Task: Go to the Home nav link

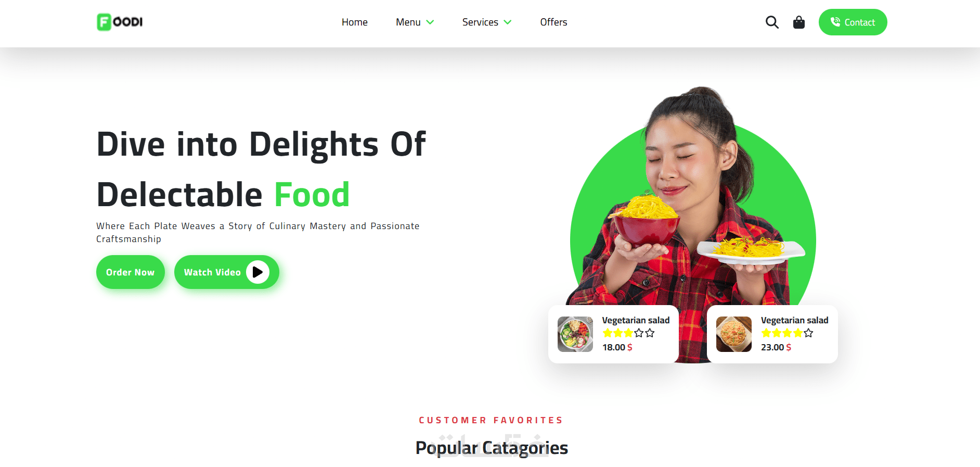Action: [355, 22]
